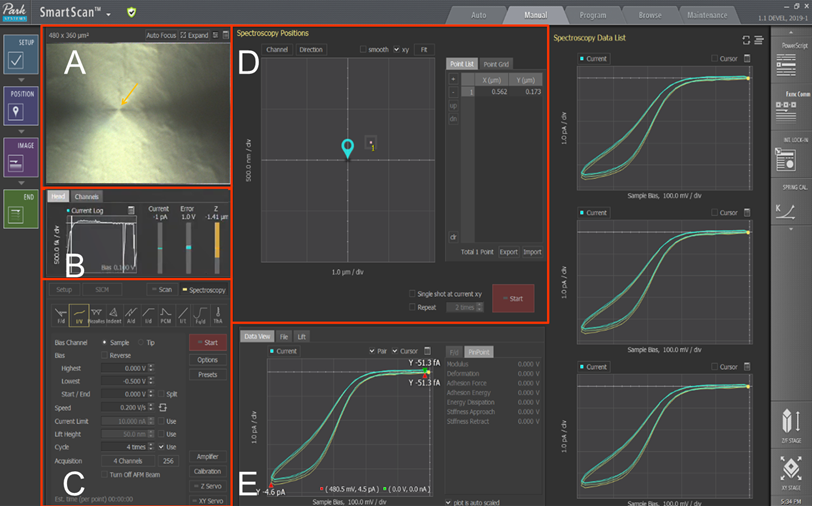
Task: Click the Current level bar indicator
Action: (x=160, y=248)
